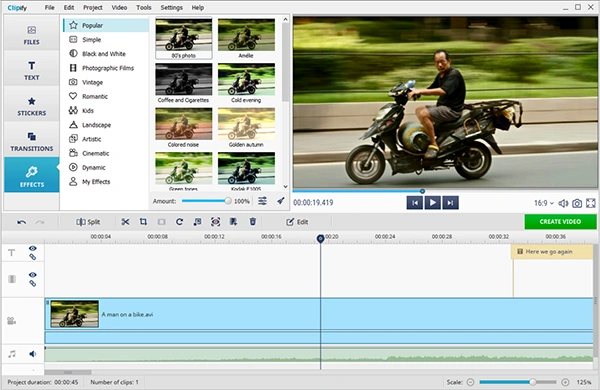This screenshot has width=600, height=390.
Task: Open effect adjustment settings sliders icon
Action: click(262, 201)
